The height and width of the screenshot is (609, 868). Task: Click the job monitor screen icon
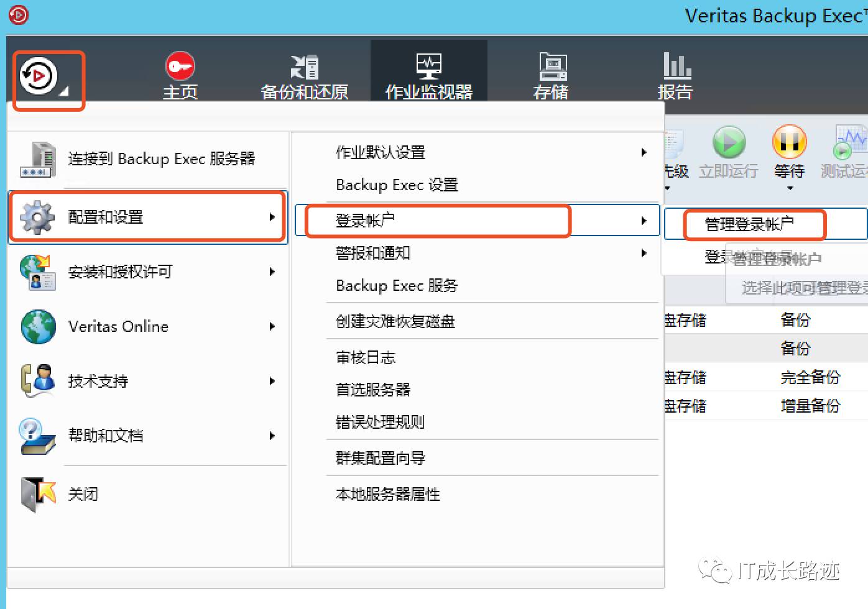(x=429, y=66)
